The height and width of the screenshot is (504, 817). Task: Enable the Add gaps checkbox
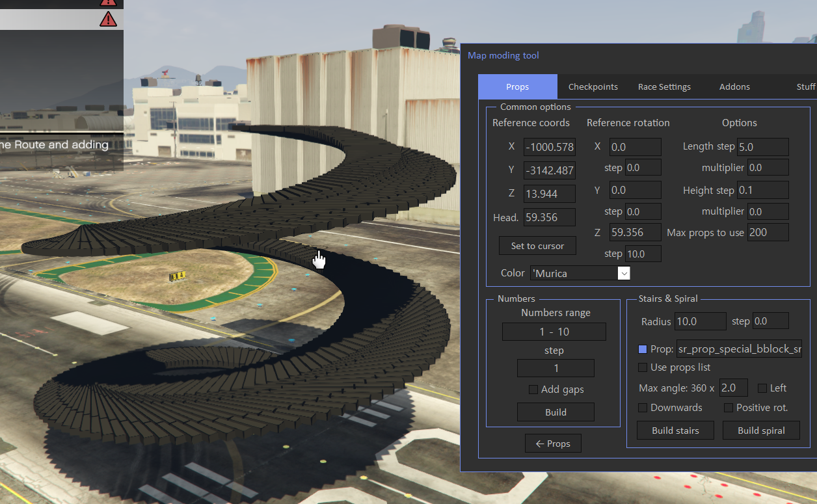tap(533, 390)
